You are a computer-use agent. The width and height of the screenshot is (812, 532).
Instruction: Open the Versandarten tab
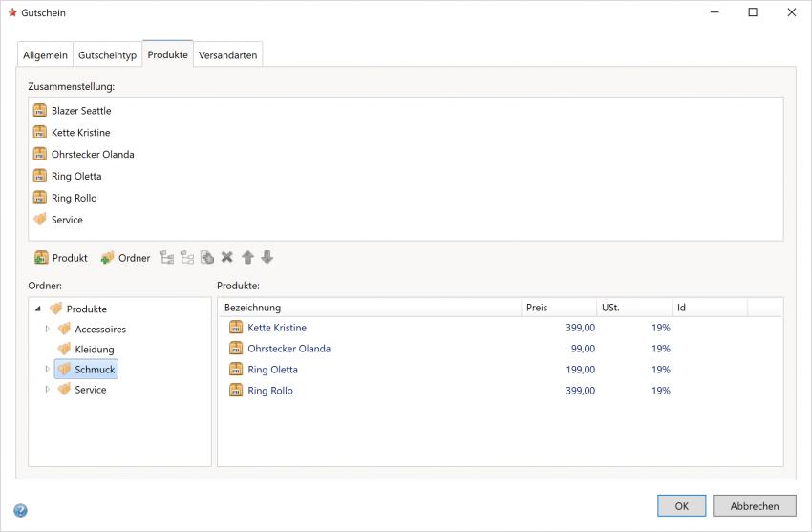[227, 55]
